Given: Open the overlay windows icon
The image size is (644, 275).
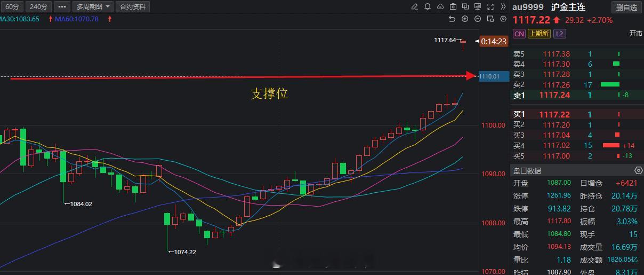Looking at the screenshot, I should pyautogui.click(x=465, y=7).
